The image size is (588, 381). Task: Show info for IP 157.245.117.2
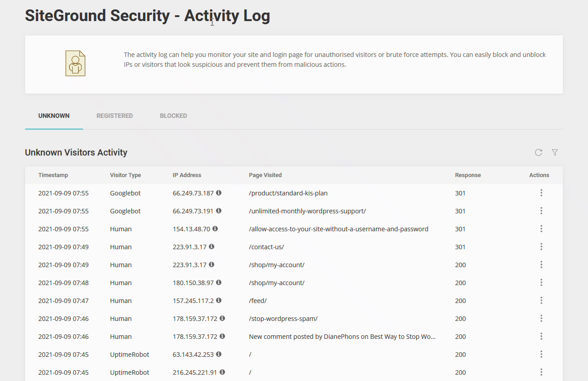pyautogui.click(x=219, y=300)
